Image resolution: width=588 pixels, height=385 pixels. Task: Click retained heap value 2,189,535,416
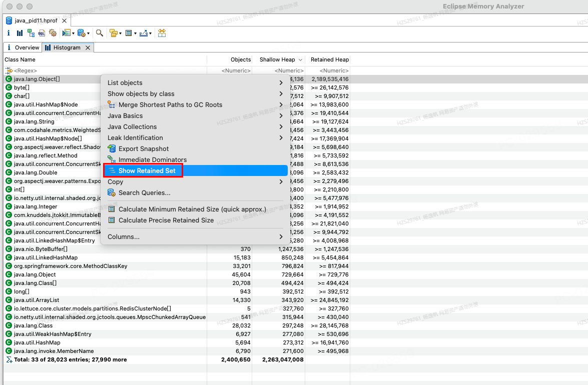click(x=330, y=79)
